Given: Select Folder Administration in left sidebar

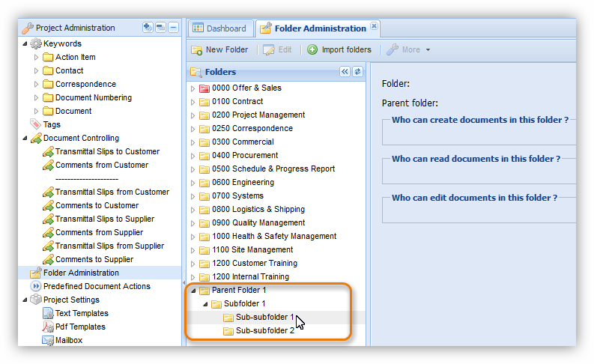Looking at the screenshot, I should coord(81,273).
